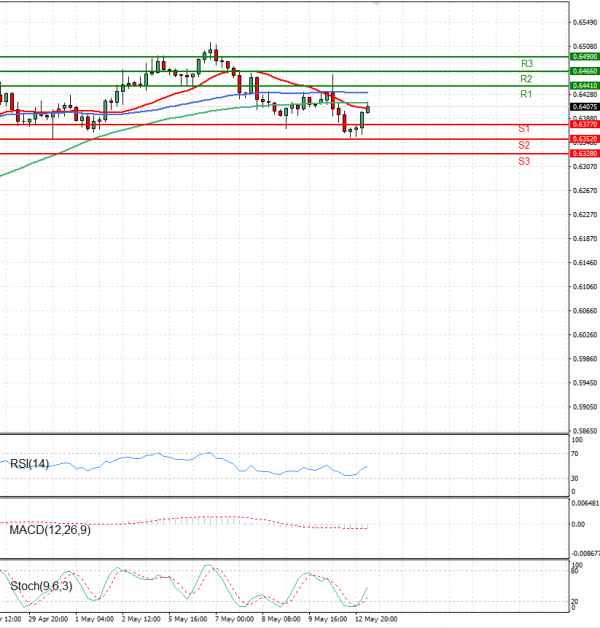Click the 0.63770 red price tag

pos(584,124)
